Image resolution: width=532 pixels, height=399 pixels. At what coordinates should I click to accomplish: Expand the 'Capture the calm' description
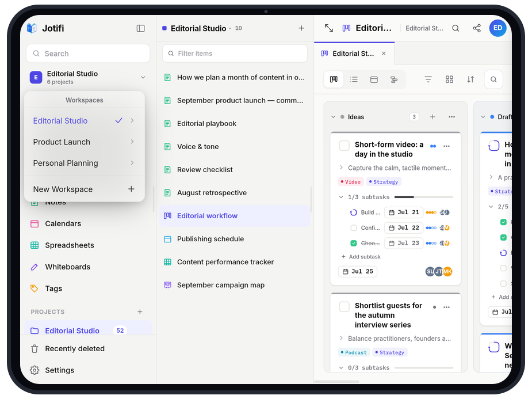[x=341, y=168]
